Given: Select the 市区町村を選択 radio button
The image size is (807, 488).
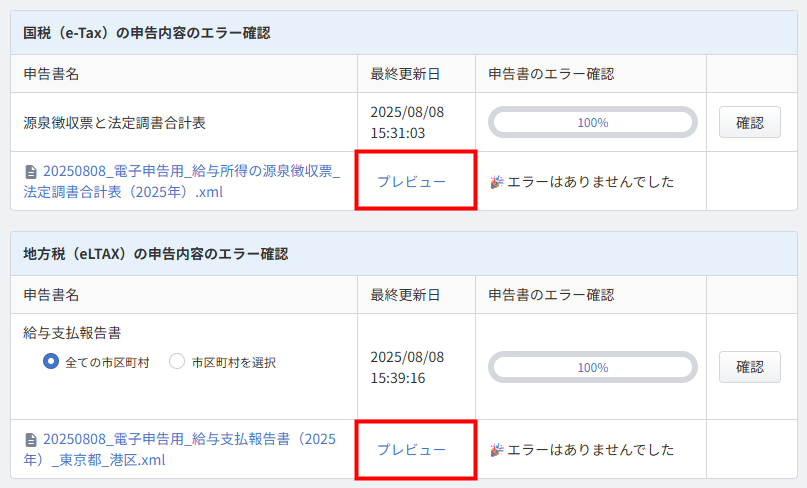Looking at the screenshot, I should coord(177,361).
